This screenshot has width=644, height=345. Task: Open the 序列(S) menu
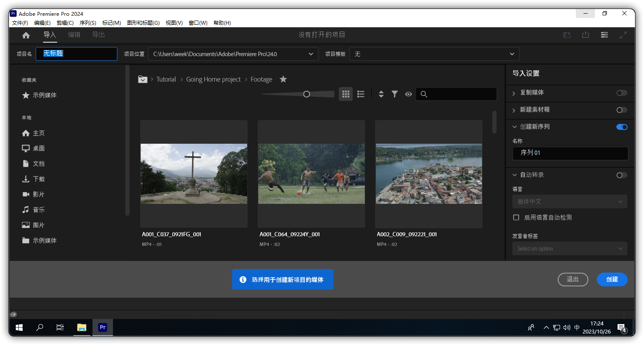[88, 23]
